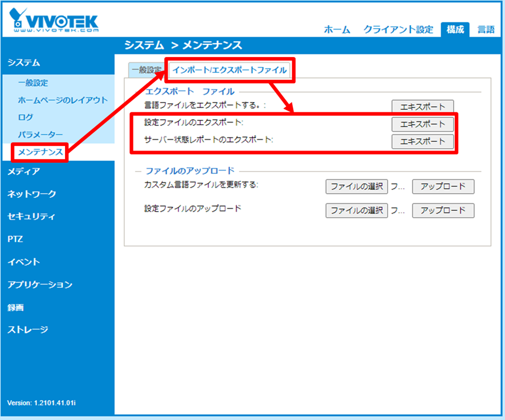Click エキスポート for the language file

pyautogui.click(x=422, y=107)
